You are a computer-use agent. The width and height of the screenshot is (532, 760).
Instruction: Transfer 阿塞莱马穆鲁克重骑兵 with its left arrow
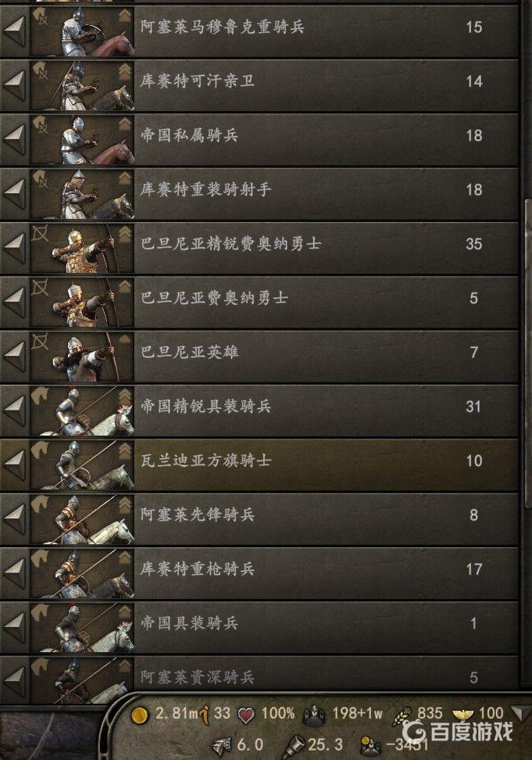(x=15, y=32)
